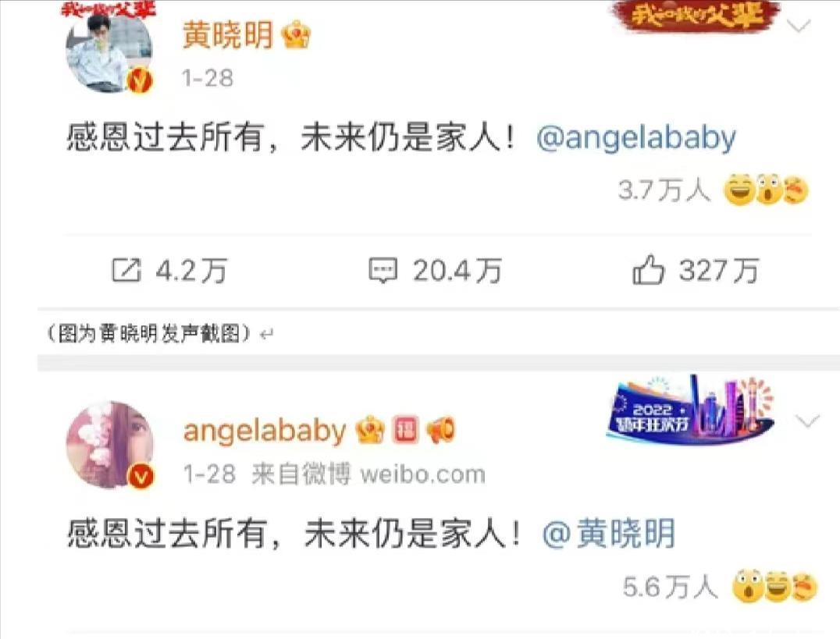Open angelababy username profile link
The width and height of the screenshot is (840, 639).
point(265,431)
